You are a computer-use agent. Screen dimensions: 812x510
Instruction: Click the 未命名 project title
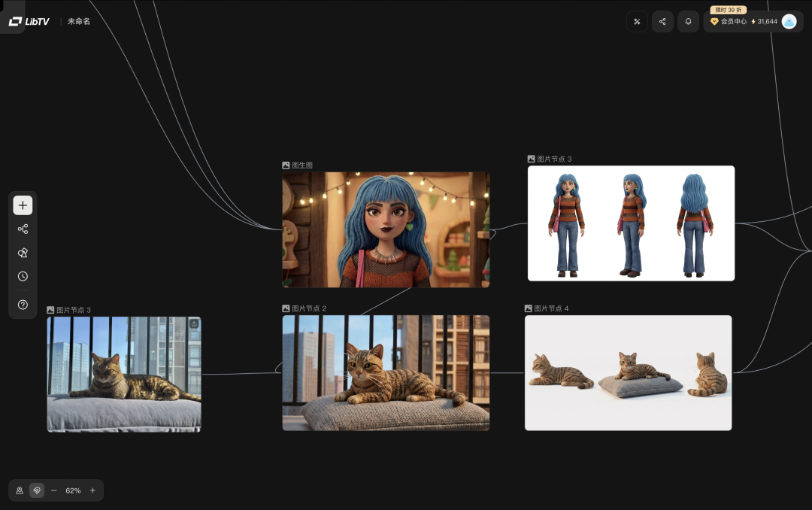(x=79, y=22)
